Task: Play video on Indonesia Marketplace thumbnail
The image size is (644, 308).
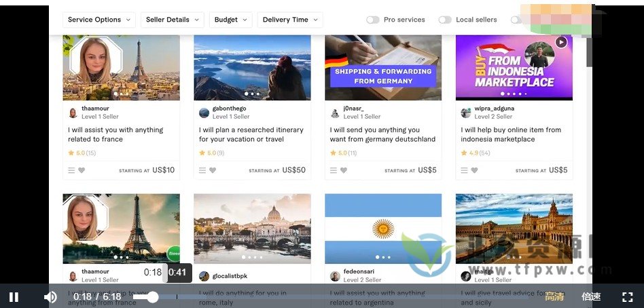Action: click(x=560, y=42)
